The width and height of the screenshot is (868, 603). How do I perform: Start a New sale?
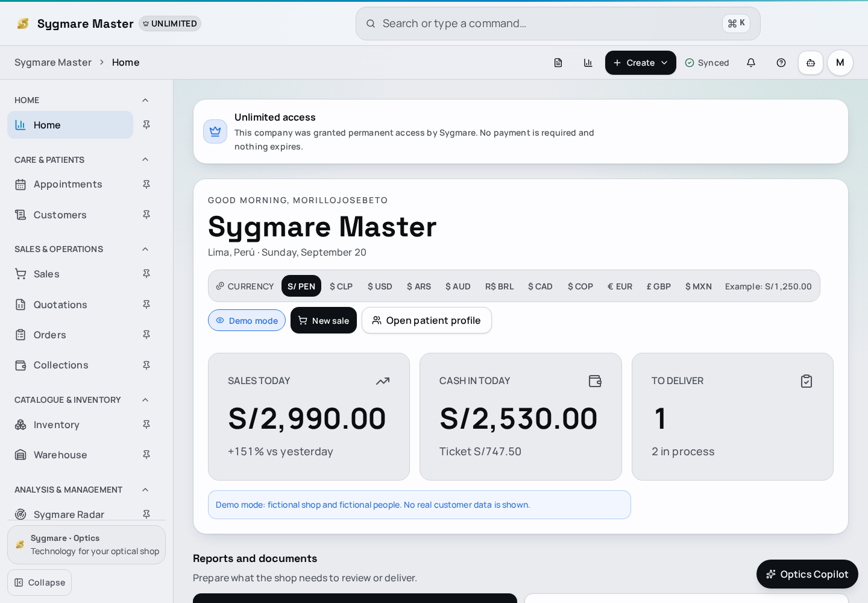(324, 320)
